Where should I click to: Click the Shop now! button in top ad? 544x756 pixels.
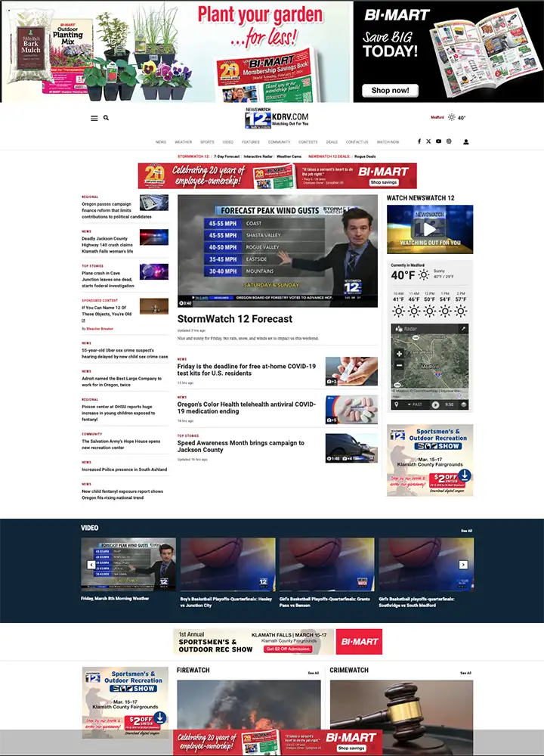[x=391, y=90]
